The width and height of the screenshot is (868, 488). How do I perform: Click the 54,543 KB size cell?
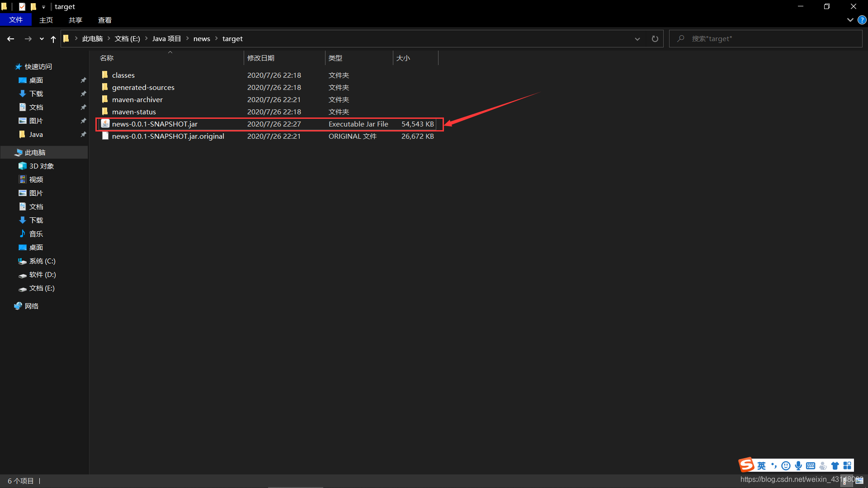[x=417, y=124]
